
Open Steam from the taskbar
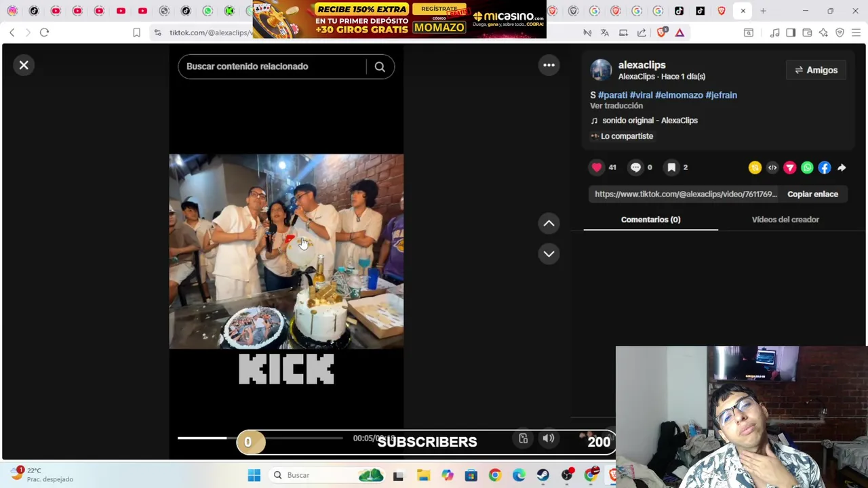(x=542, y=475)
